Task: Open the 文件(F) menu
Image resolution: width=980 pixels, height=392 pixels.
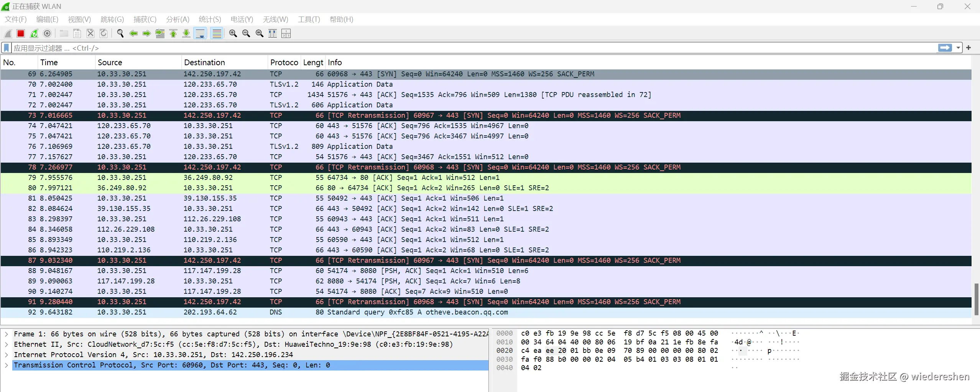Action: coord(16,20)
